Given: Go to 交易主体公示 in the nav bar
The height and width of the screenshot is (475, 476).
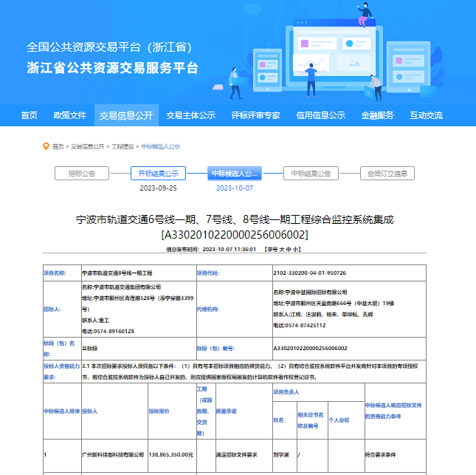Looking at the screenshot, I should [x=190, y=115].
